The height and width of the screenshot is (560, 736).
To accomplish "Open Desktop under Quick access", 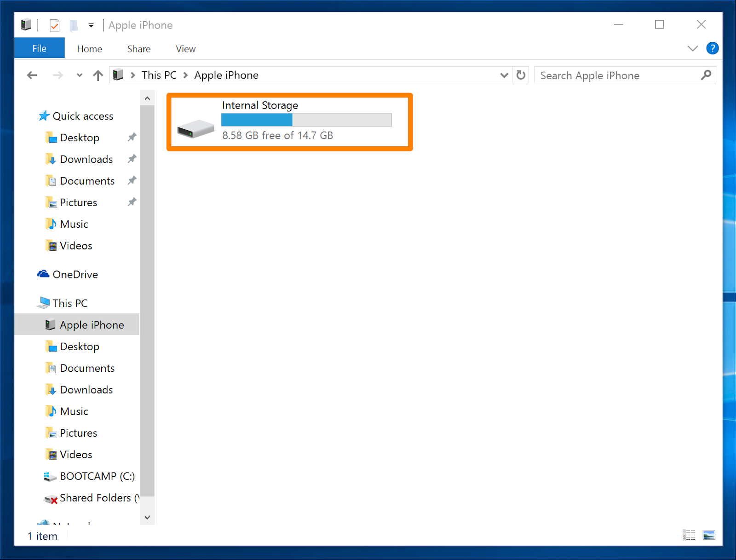I will click(x=73, y=138).
